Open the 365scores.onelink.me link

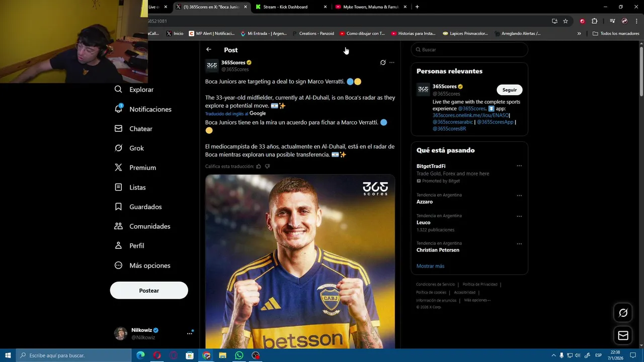click(x=471, y=115)
